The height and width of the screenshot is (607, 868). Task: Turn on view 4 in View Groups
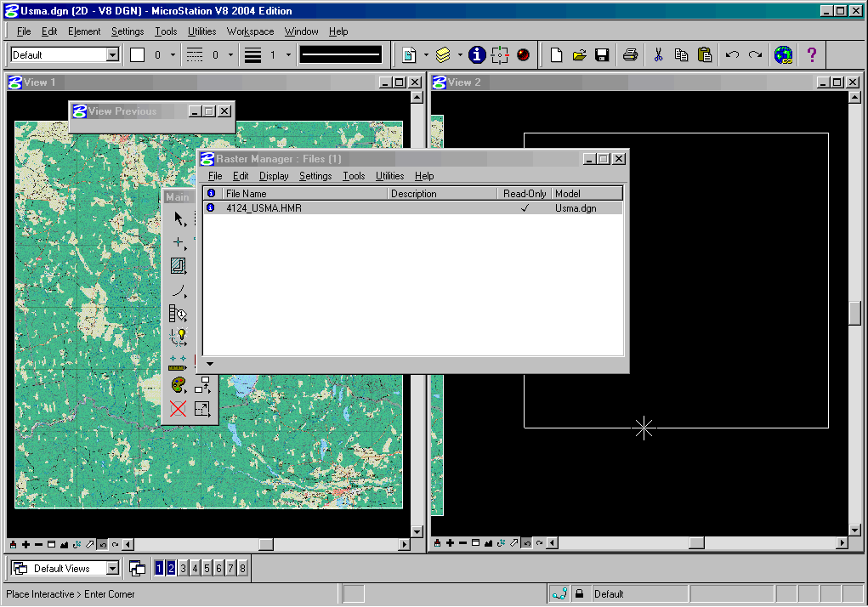195,568
